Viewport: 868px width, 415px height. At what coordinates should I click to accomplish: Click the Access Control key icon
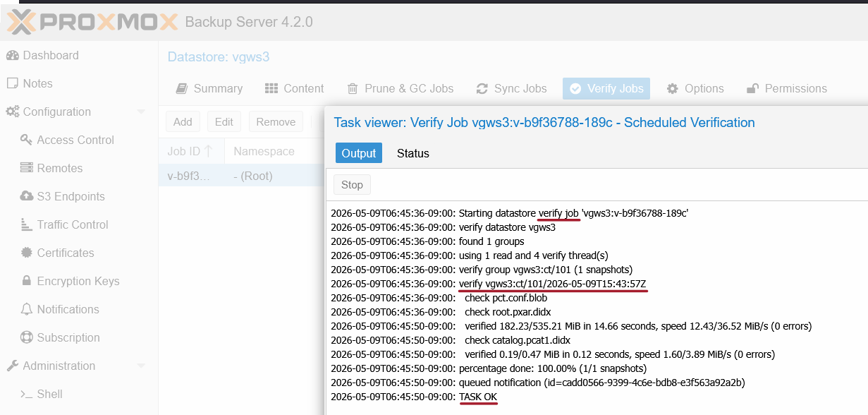click(x=27, y=140)
